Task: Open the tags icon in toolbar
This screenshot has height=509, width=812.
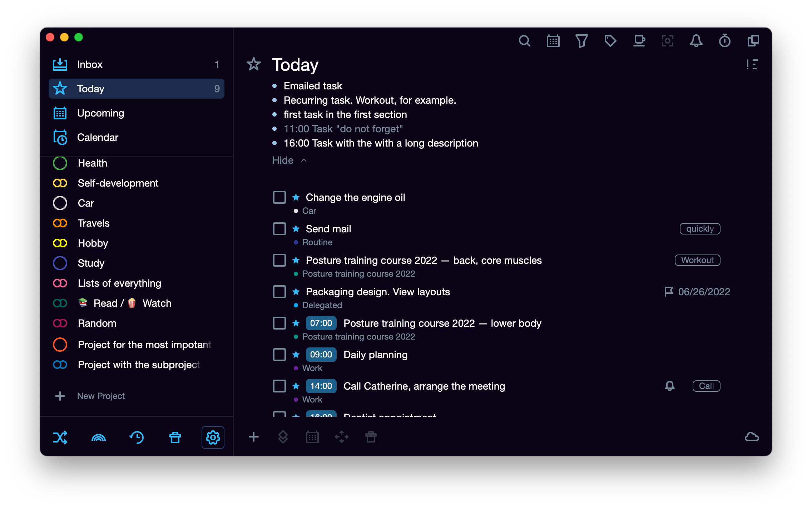Action: click(x=610, y=41)
